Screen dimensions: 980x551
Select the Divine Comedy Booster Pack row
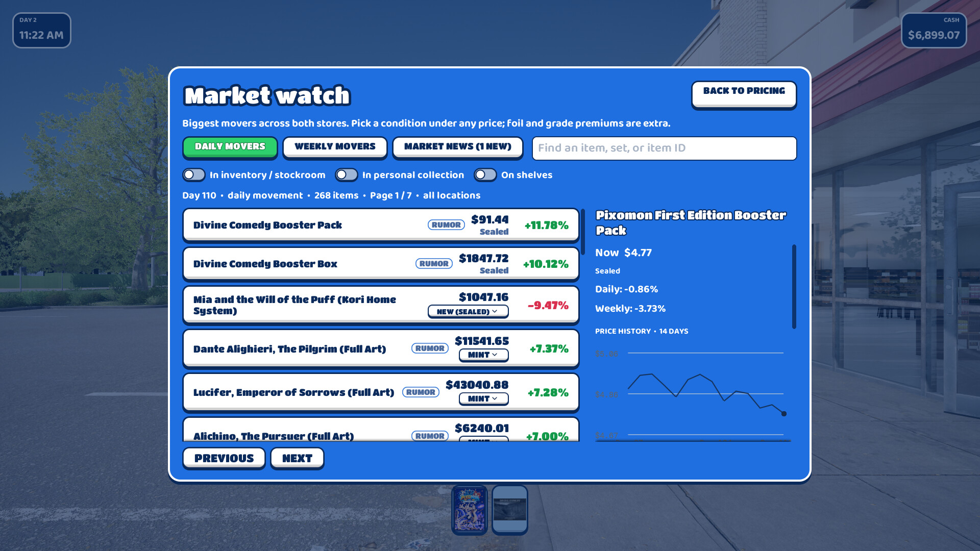(x=381, y=225)
